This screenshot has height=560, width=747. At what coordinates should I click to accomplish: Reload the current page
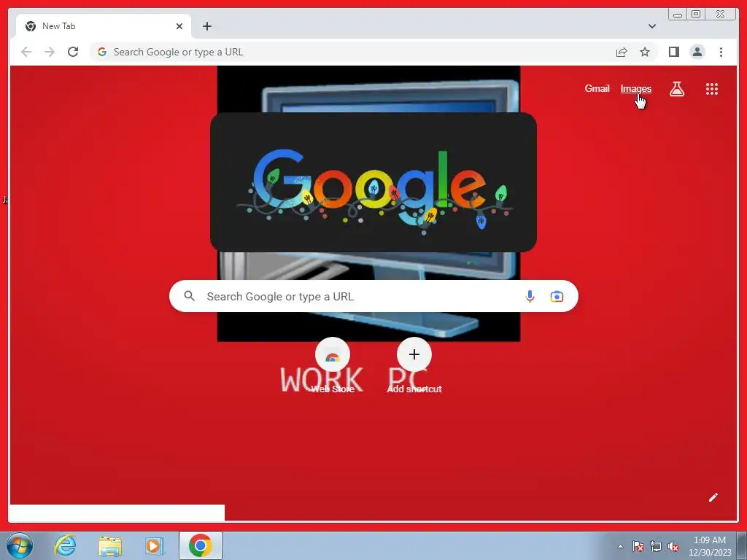pyautogui.click(x=73, y=52)
